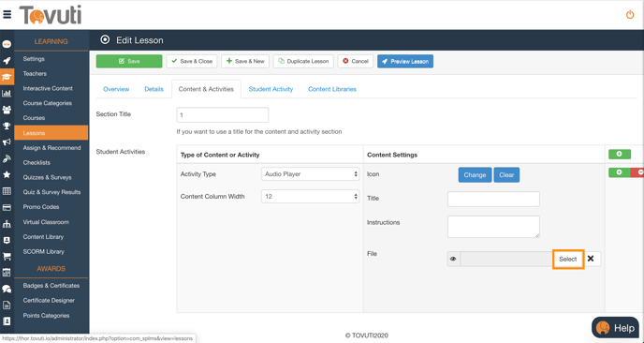Open the trophy icon in sidebar

(7, 126)
